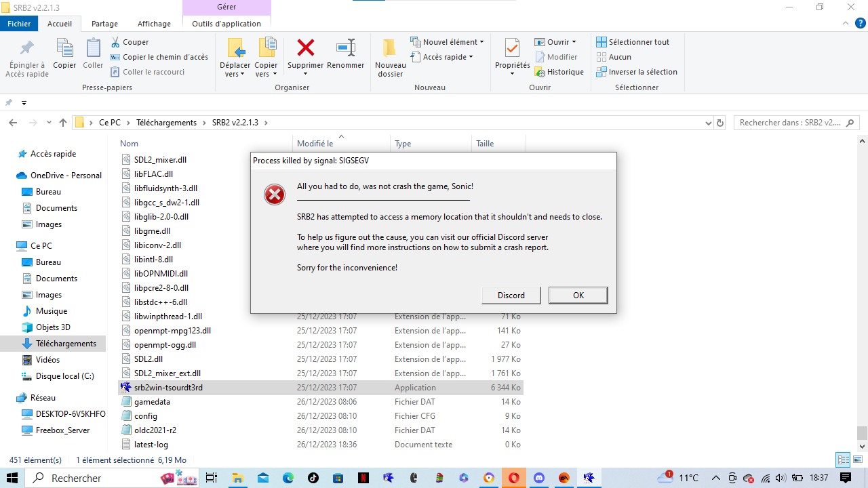Click Aucun to clear selection
Image resolution: width=868 pixels, height=488 pixels.
coord(614,57)
